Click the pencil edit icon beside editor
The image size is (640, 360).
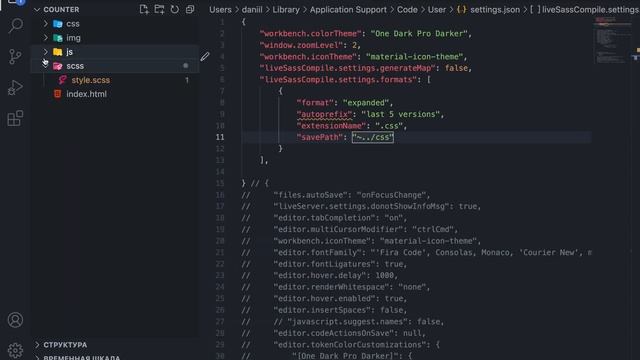(x=205, y=57)
